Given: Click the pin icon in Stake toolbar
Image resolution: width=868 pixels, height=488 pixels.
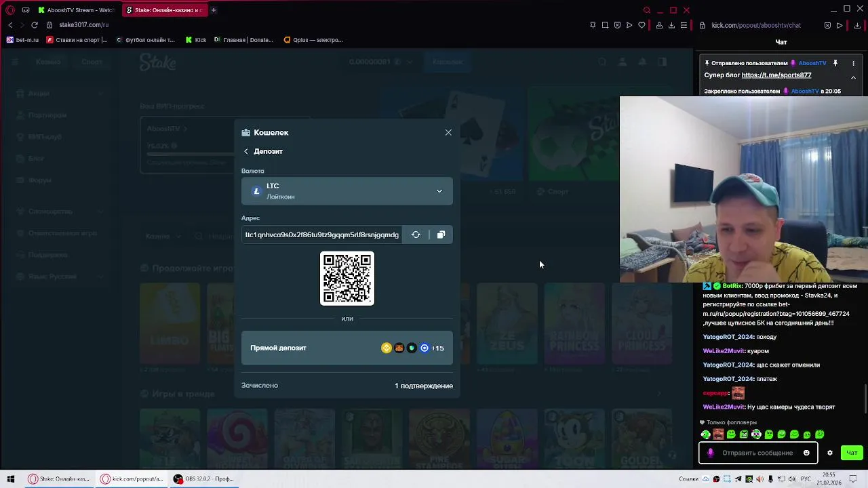Looking at the screenshot, I should pyautogui.click(x=593, y=25).
